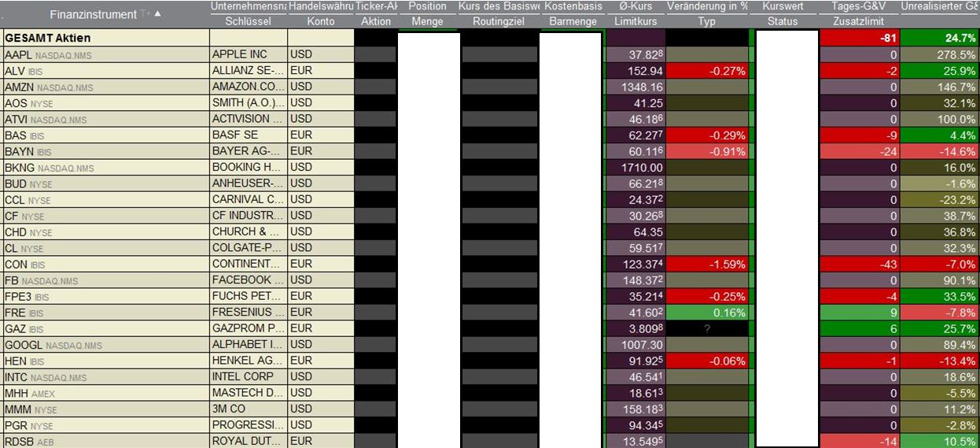The height and width of the screenshot is (448, 980).
Task: Click the unrealized P&L -13.4% for HEN
Action: pos(940,361)
